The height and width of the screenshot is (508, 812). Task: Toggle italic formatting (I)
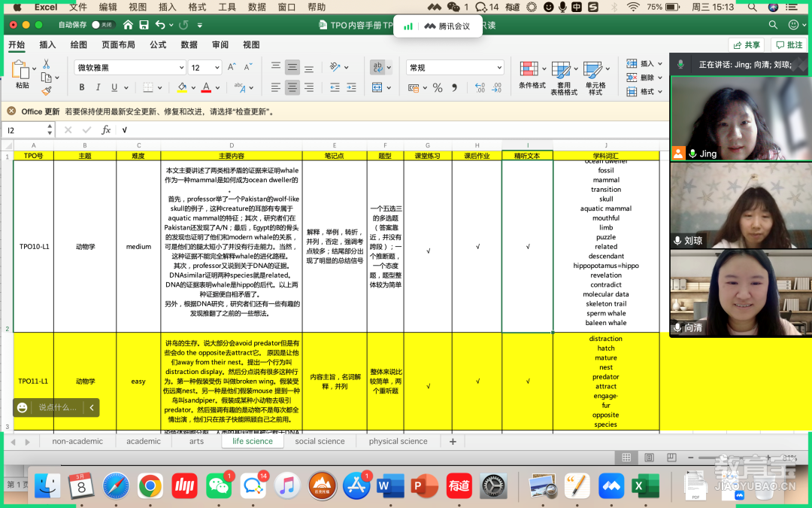click(98, 87)
